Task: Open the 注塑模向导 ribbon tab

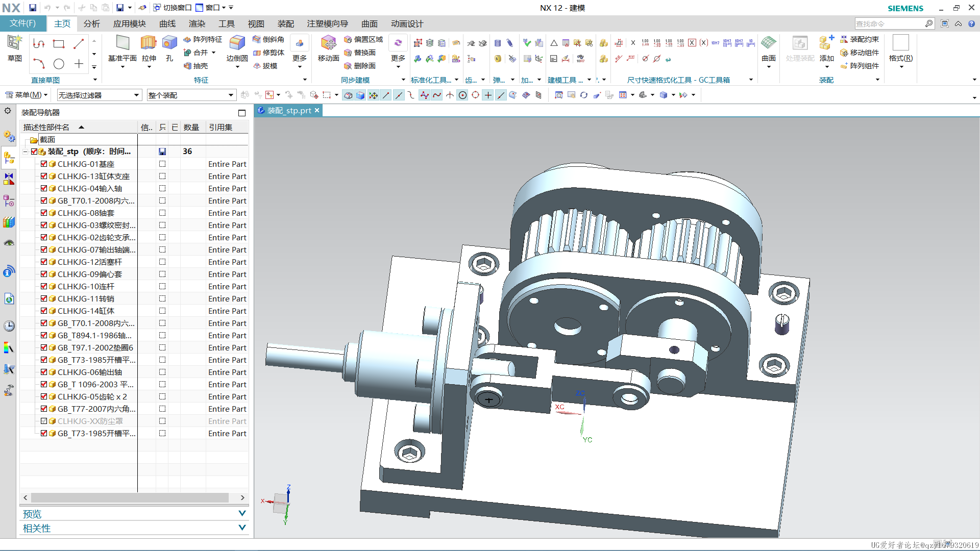Action: coord(328,23)
